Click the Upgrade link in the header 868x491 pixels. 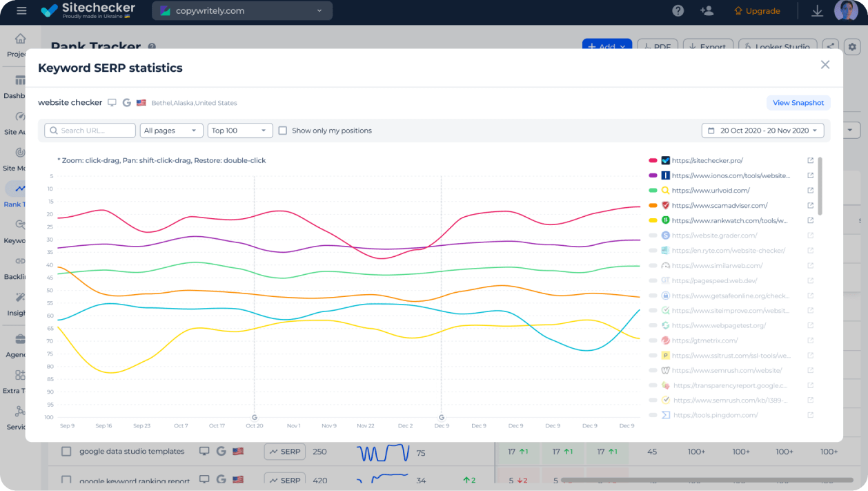click(x=757, y=11)
